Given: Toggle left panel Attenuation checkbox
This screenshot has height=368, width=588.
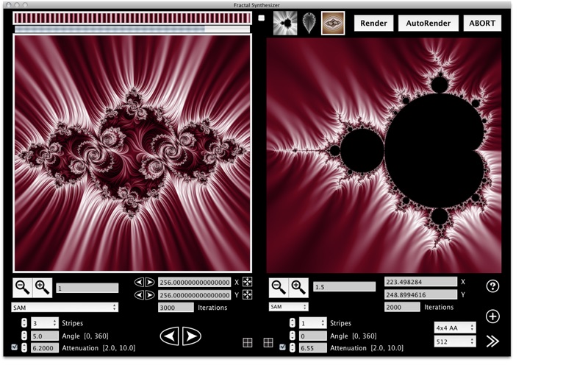Looking at the screenshot, I should click(15, 347).
